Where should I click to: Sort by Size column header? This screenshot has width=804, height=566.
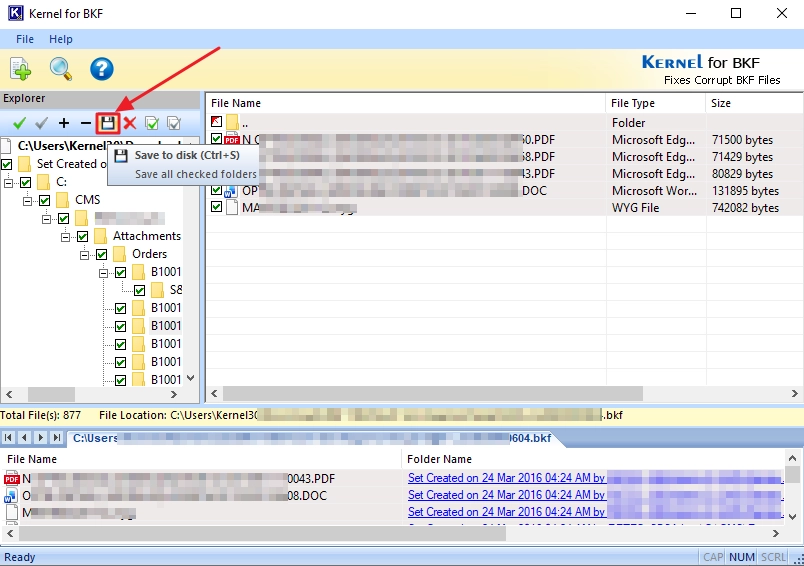coord(754,103)
